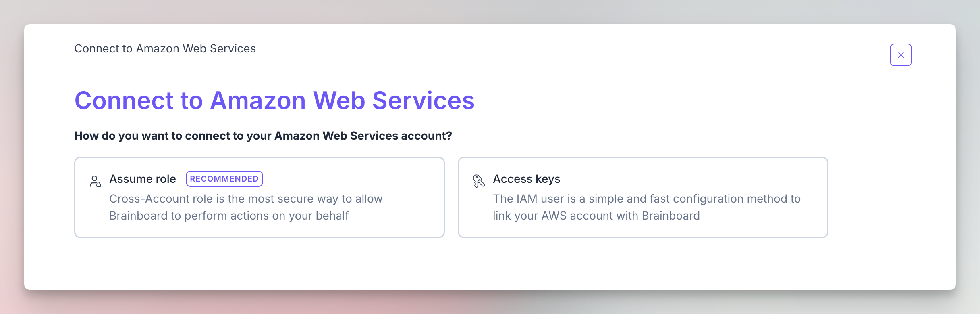
Task: Close the Connect to AWS dialog
Action: pyautogui.click(x=901, y=55)
